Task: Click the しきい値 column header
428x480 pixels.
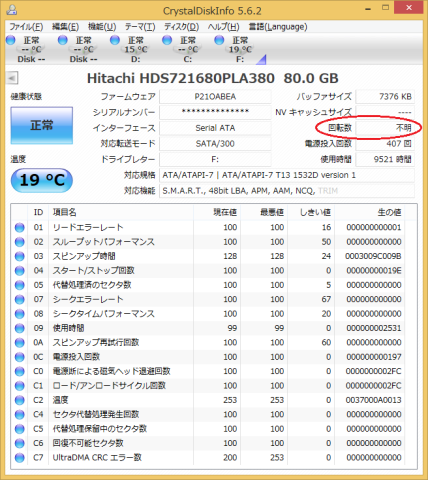Action: click(311, 212)
